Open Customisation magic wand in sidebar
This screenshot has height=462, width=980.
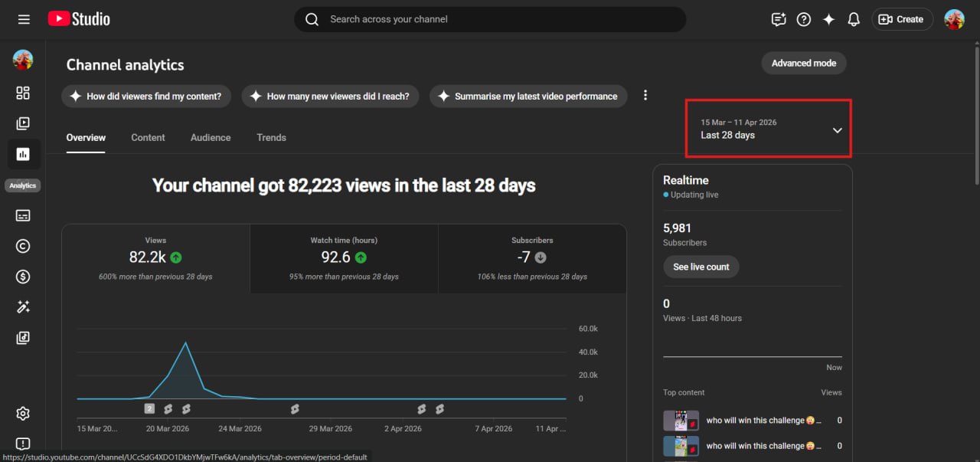point(23,307)
